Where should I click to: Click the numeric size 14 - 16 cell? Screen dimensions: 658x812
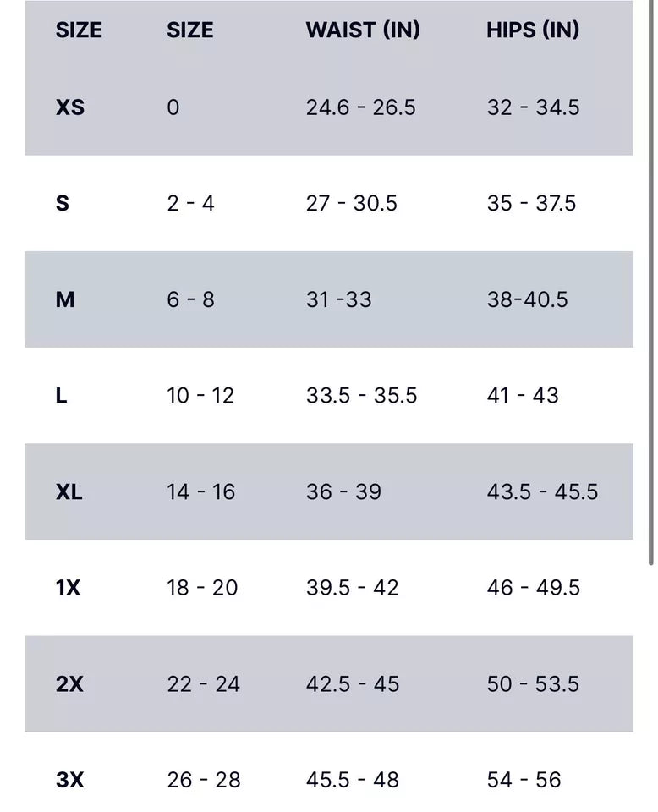(201, 491)
